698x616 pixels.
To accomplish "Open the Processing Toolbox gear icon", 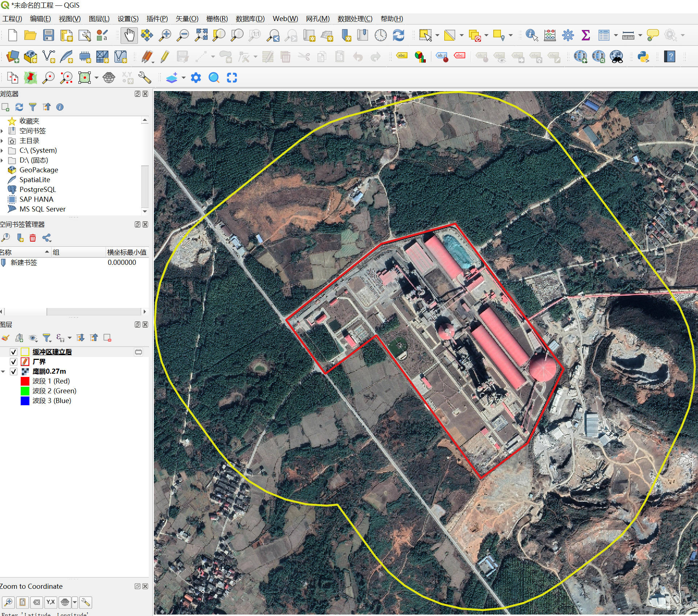I will point(568,35).
